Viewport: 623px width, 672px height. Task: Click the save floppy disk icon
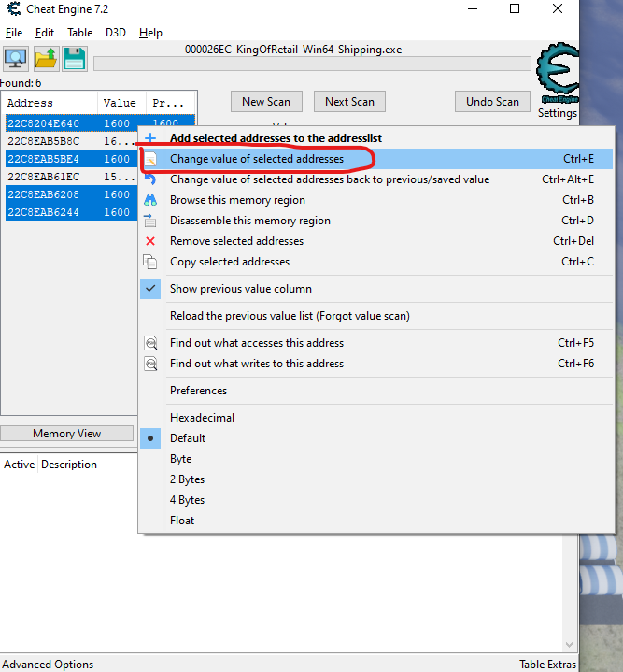[x=75, y=59]
